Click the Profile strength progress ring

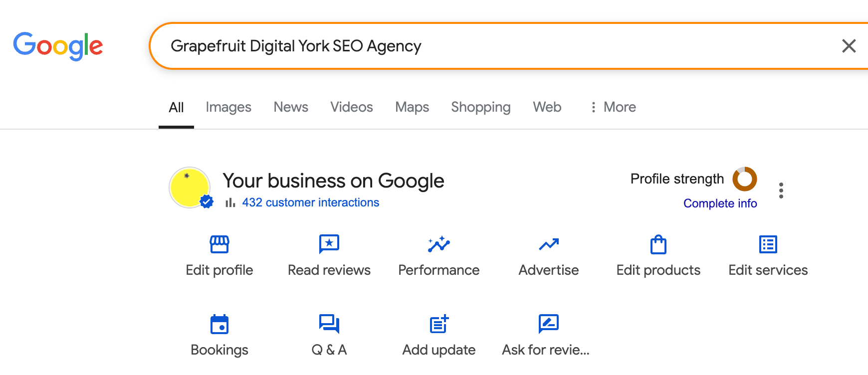(745, 179)
